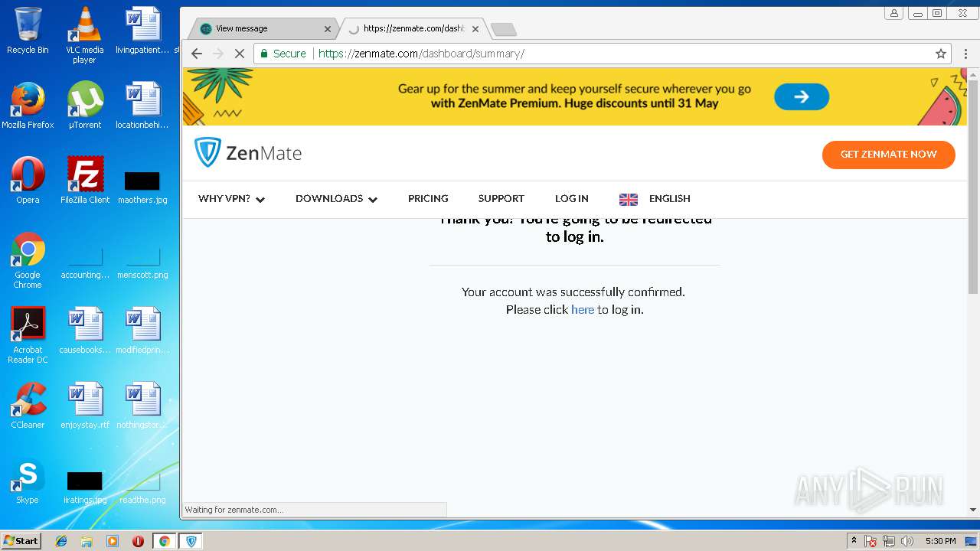Open Windows Explorer taskbar folder icon
The image size is (980, 551).
pyautogui.click(x=87, y=541)
